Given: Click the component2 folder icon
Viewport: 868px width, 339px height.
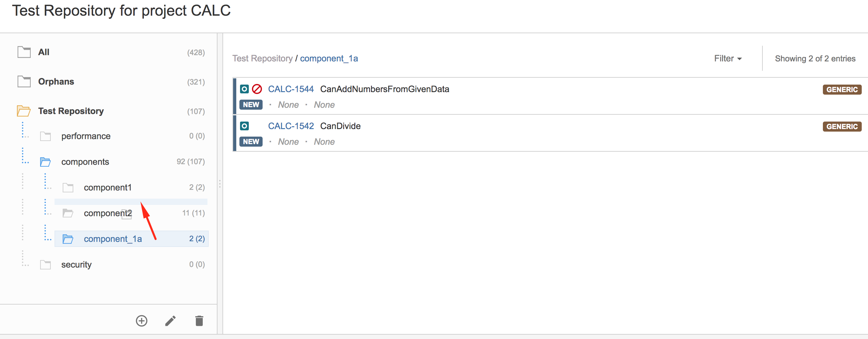Looking at the screenshot, I should 68,213.
